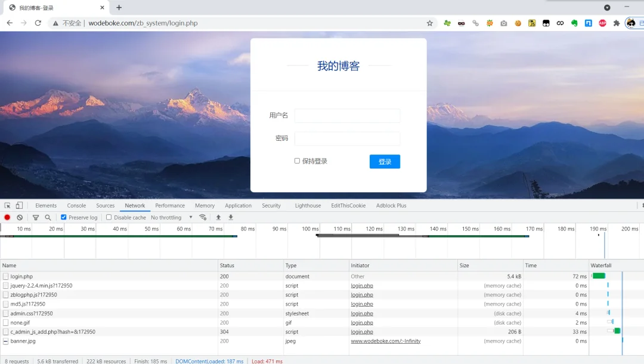Open the JS extension icon
The image size is (644, 364).
(532, 23)
